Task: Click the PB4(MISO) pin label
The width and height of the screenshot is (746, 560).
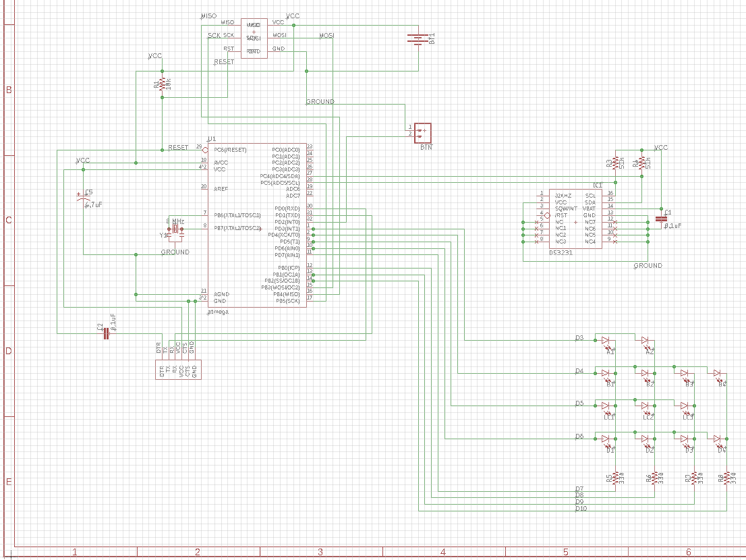Action: [287, 294]
